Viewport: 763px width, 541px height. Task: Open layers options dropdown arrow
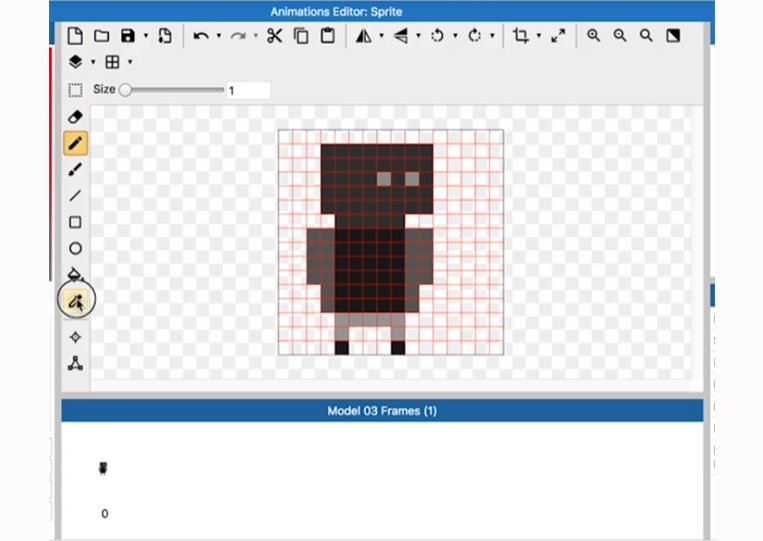[93, 62]
